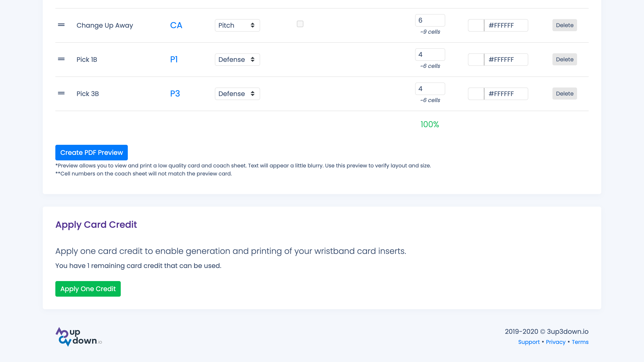Grab the drag handle for Pick 3B

(x=61, y=94)
